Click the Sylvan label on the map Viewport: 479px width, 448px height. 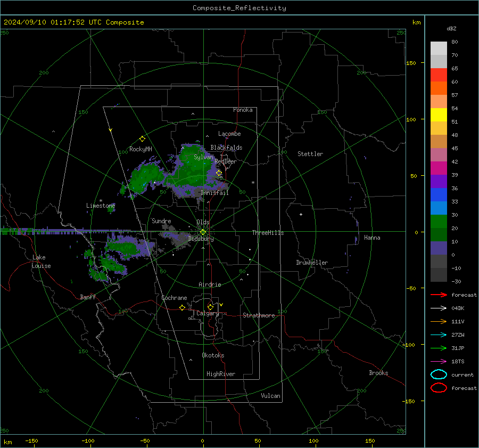pyautogui.click(x=203, y=157)
